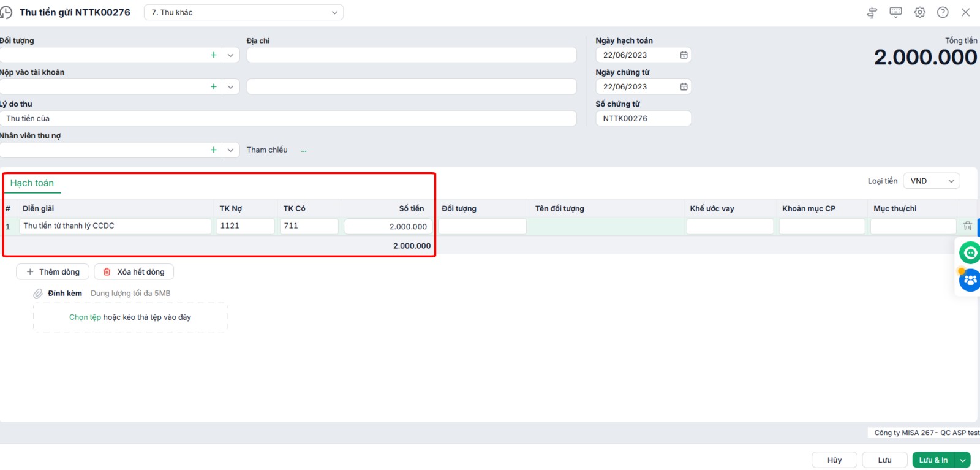The height and width of the screenshot is (470, 980).
Task: Click the Lưu button
Action: 884,460
